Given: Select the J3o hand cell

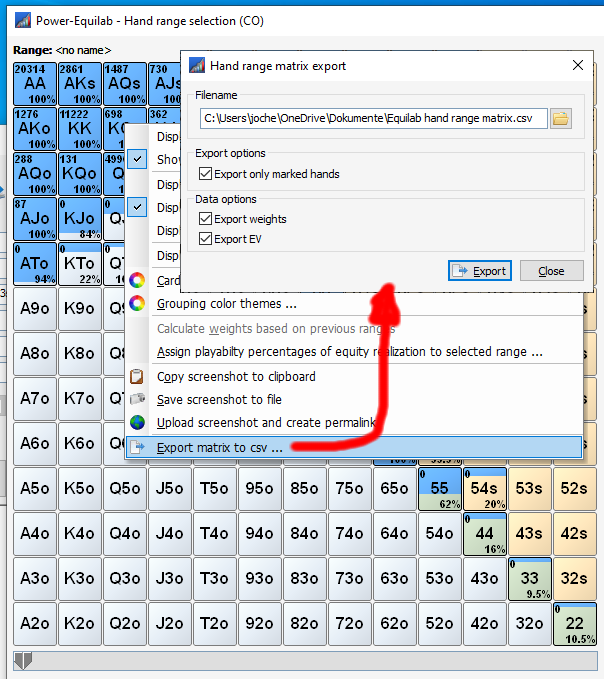Looking at the screenshot, I should click(x=170, y=579).
